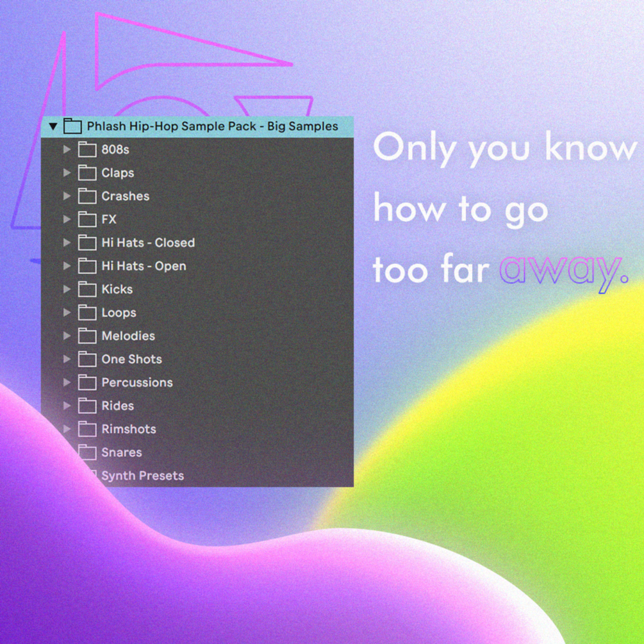Click the Crashes folder icon

pyautogui.click(x=87, y=196)
